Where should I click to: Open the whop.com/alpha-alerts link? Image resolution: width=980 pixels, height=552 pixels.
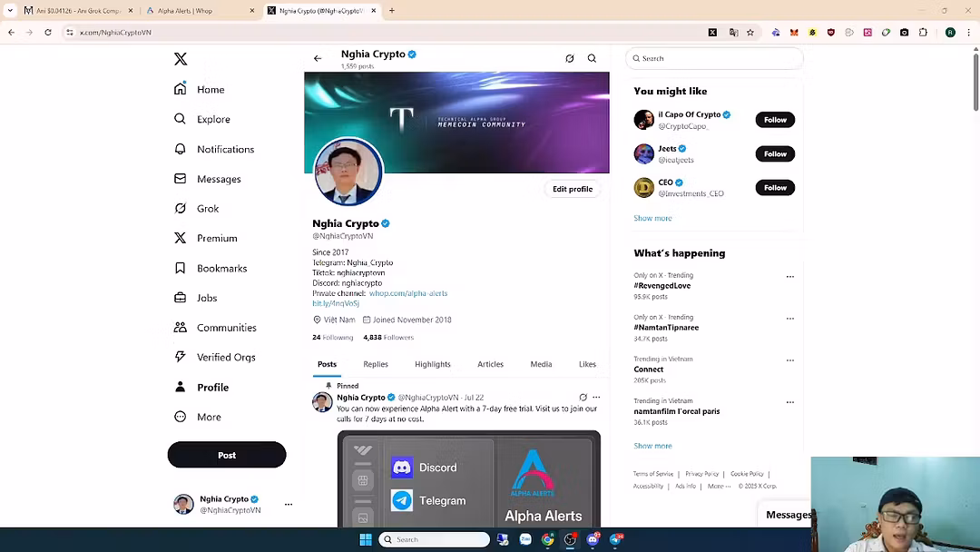coord(408,293)
